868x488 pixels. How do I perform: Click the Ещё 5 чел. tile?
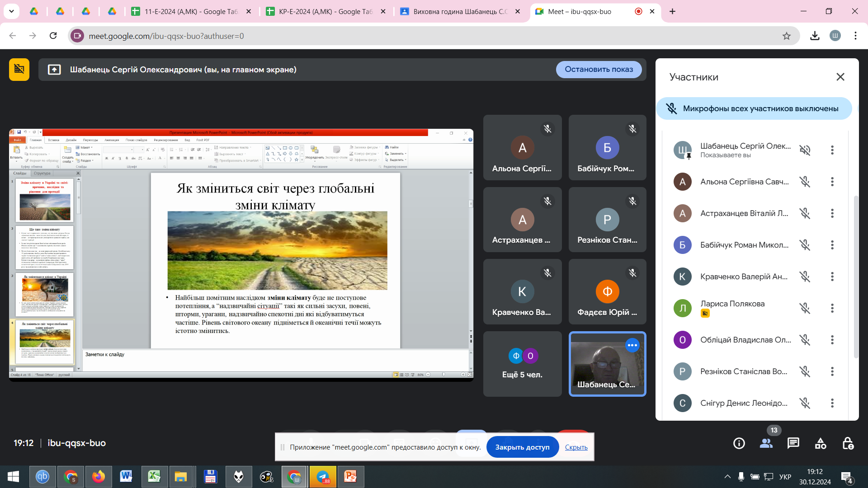pos(522,364)
